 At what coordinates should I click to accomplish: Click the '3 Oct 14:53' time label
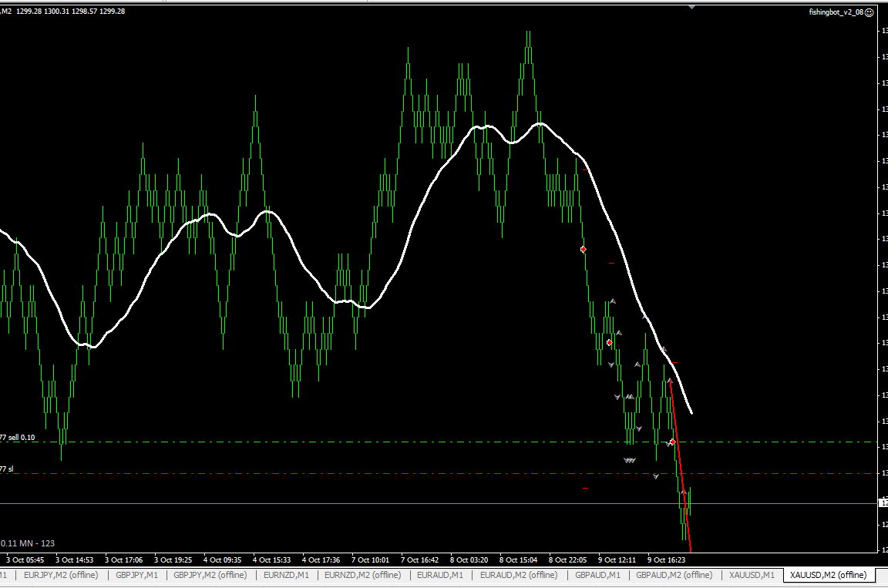click(74, 559)
